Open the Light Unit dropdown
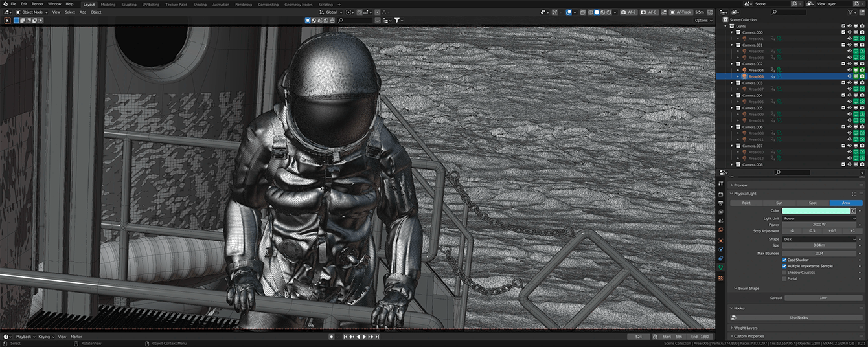The image size is (868, 347). [819, 218]
